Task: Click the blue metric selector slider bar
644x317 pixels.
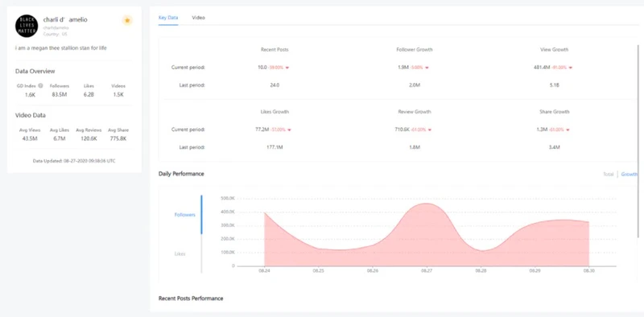Action: [201, 215]
